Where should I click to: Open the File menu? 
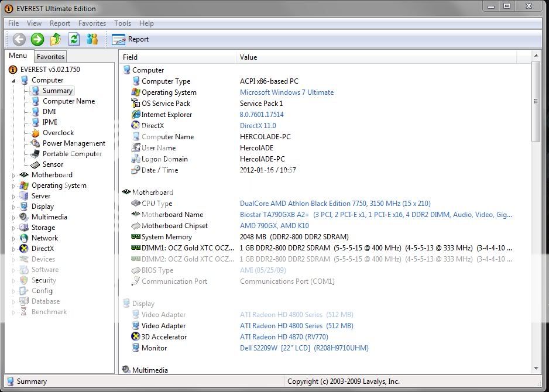point(13,23)
